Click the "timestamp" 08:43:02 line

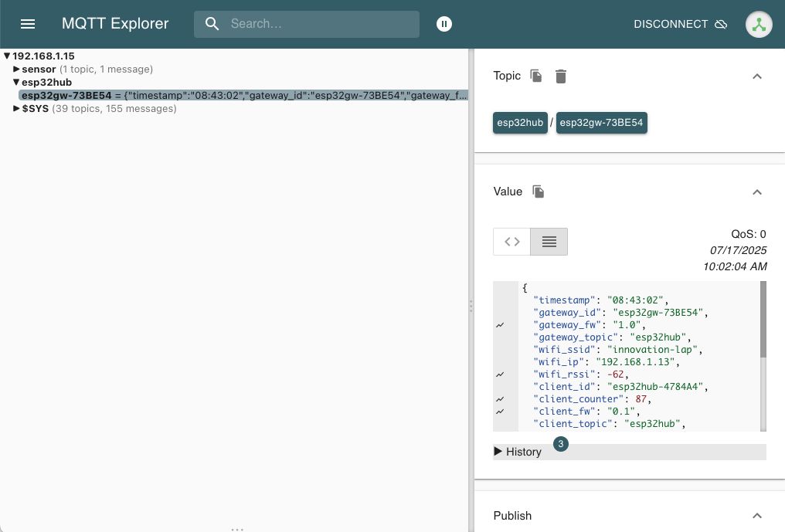tap(601, 300)
